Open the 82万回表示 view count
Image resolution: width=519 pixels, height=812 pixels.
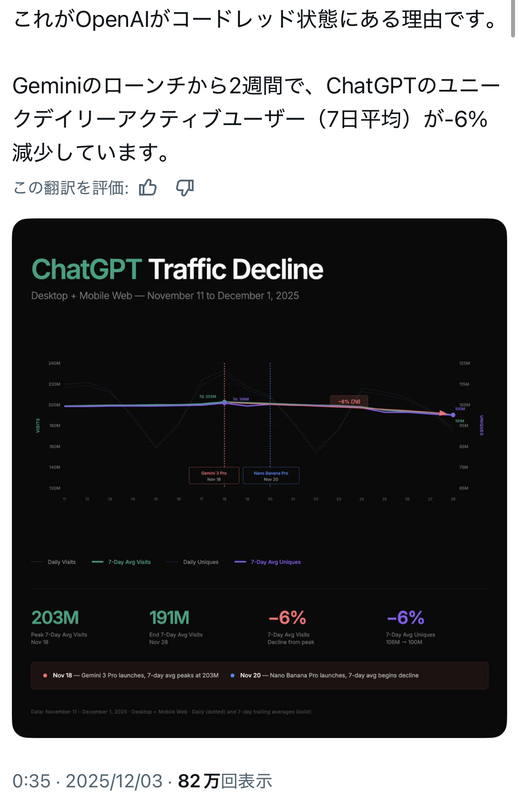click(225, 781)
